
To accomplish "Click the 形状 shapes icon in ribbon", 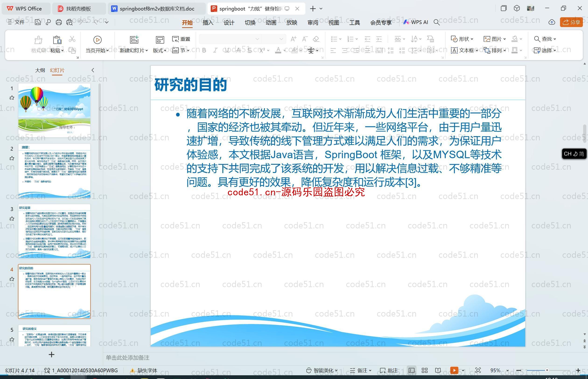I will click(x=461, y=38).
